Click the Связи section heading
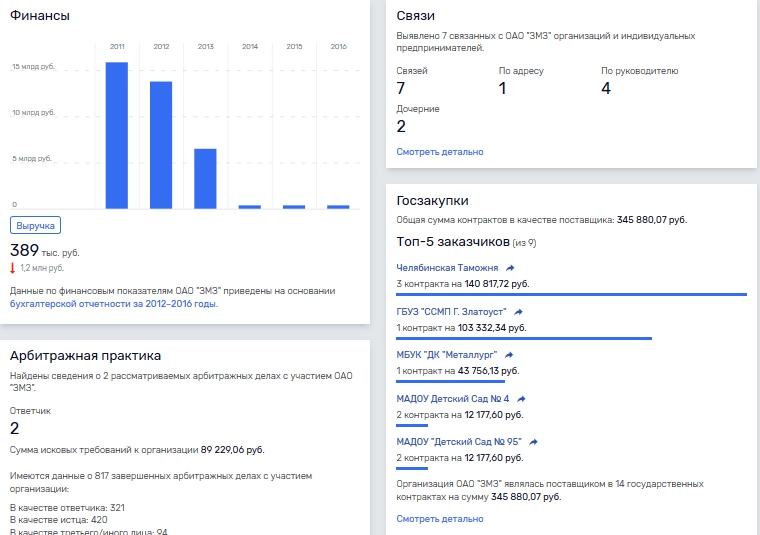The width and height of the screenshot is (760, 535). [x=415, y=16]
